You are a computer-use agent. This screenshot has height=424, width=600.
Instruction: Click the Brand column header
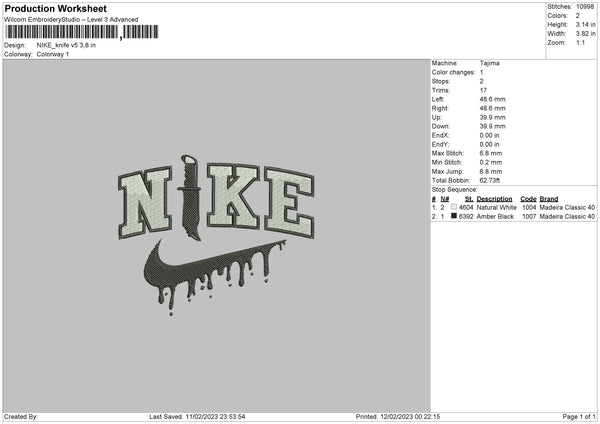coord(549,199)
